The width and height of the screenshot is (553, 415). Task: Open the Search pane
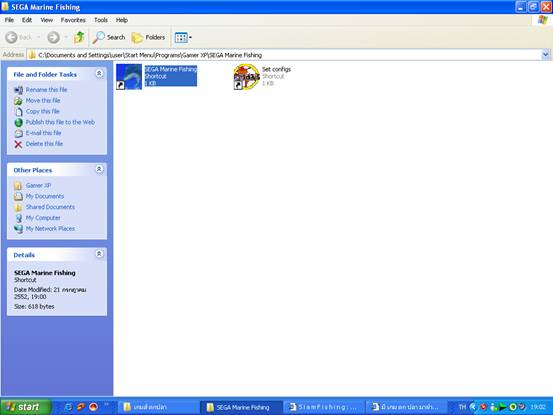[x=109, y=37]
